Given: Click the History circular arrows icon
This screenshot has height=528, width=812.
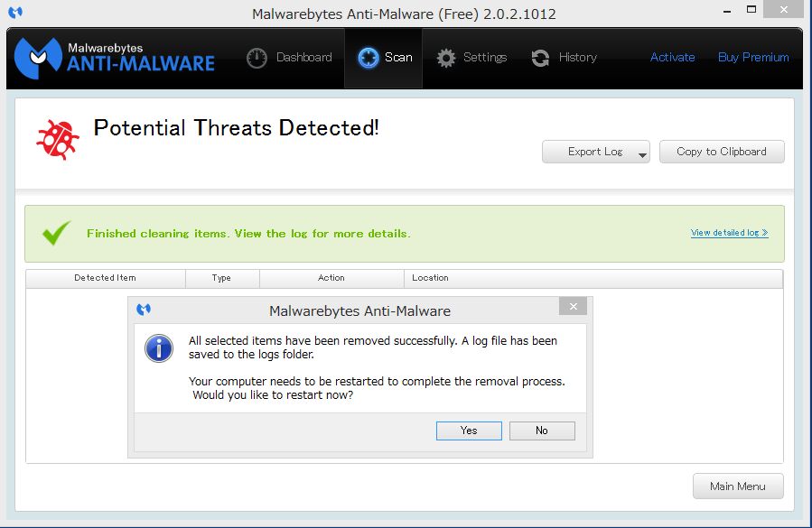Looking at the screenshot, I should [540, 58].
